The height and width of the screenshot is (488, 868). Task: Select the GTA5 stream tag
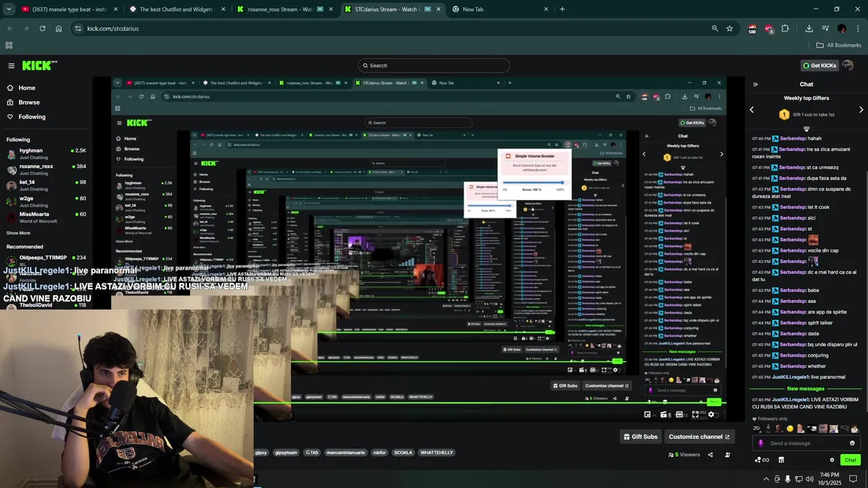312,453
